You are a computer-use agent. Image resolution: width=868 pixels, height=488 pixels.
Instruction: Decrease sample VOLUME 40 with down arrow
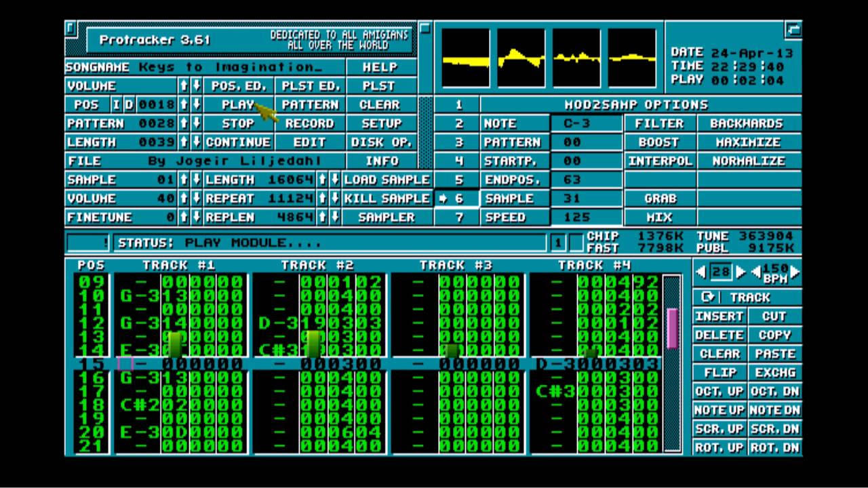pos(196,199)
